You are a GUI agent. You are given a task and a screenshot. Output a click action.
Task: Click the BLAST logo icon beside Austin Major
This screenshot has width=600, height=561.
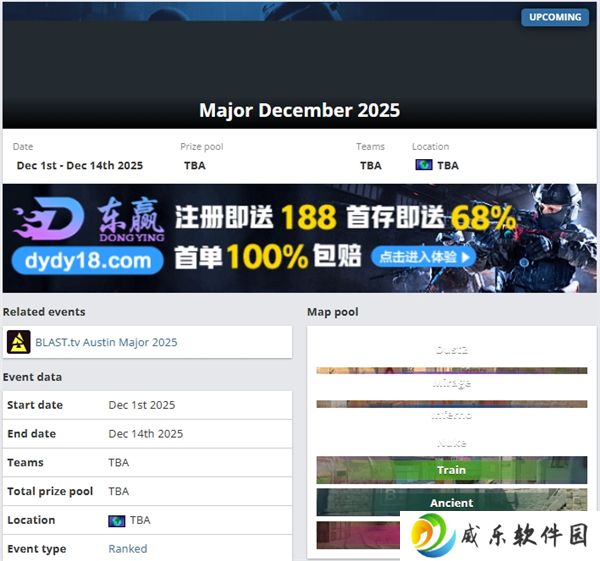(x=19, y=342)
